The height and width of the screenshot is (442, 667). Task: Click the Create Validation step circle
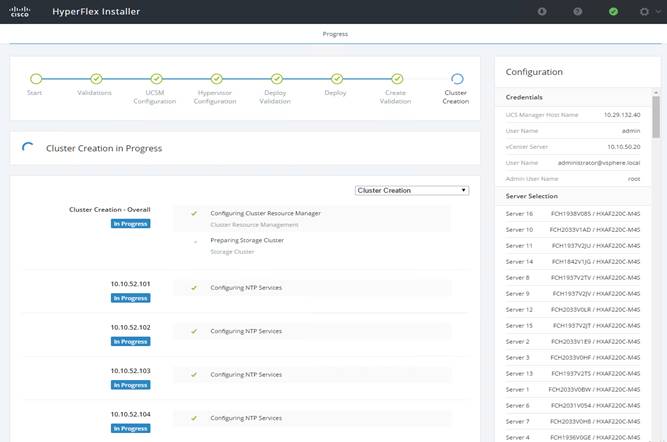pyautogui.click(x=397, y=79)
